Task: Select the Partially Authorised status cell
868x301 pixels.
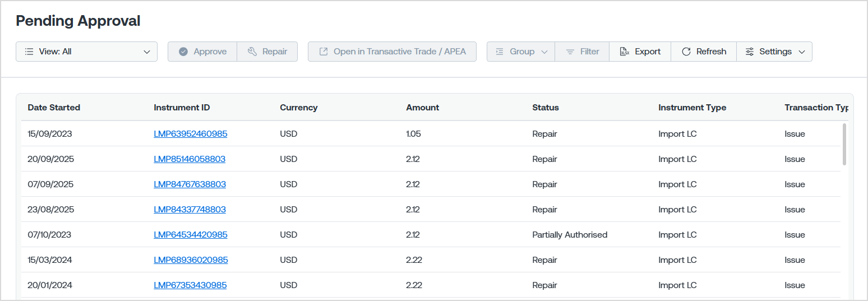Action: click(x=570, y=235)
